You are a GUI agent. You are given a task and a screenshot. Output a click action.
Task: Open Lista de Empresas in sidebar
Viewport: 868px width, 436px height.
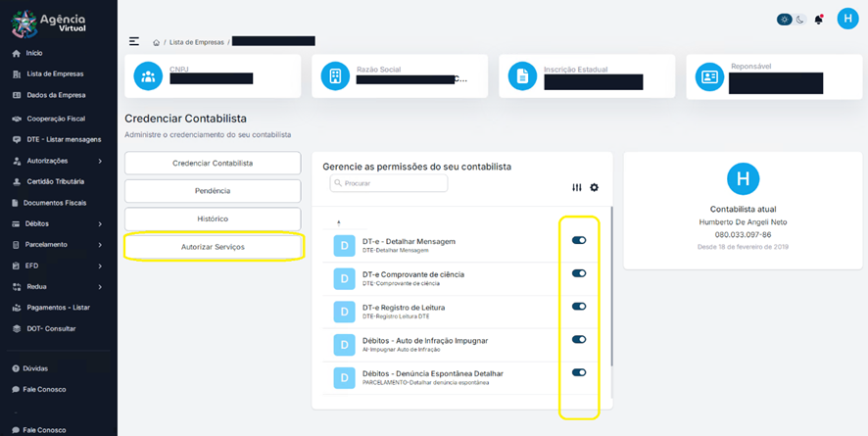tap(55, 73)
